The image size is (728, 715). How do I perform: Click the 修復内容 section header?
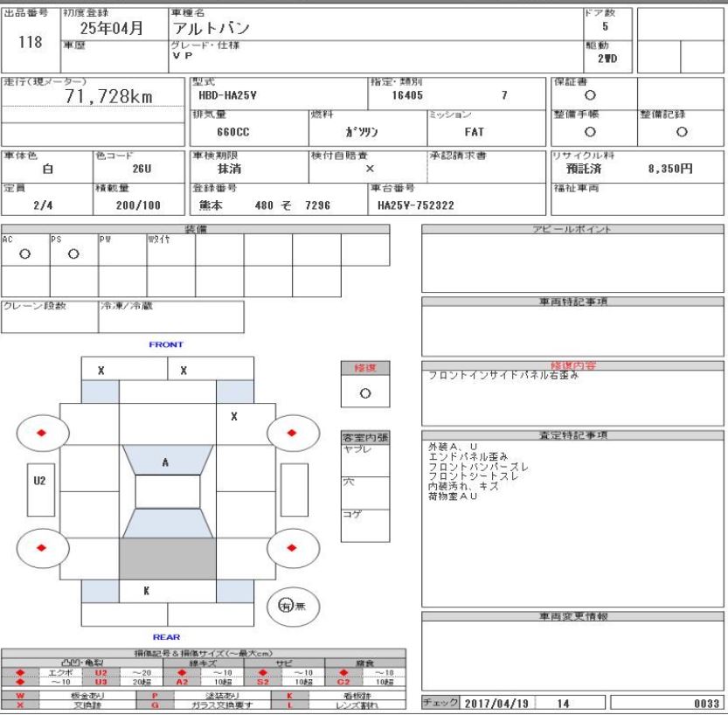572,365
